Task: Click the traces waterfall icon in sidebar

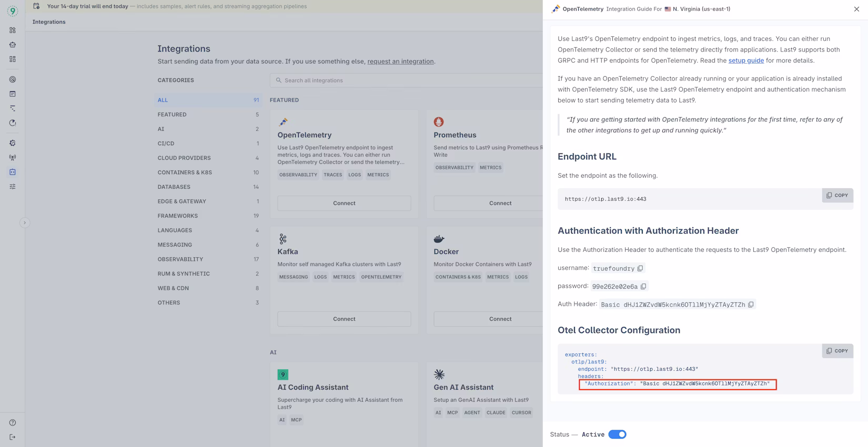Action: [13, 108]
